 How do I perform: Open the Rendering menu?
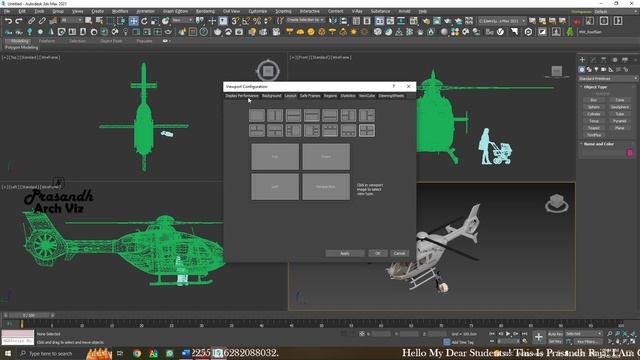(205, 11)
